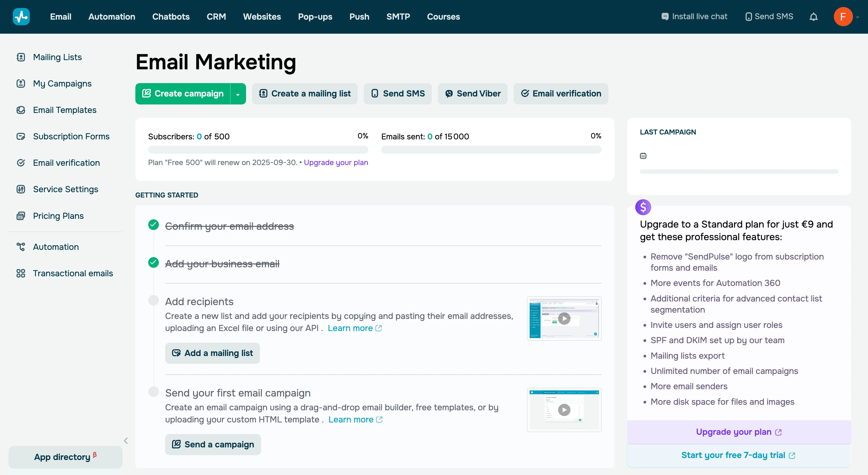The image size is (868, 475).
Task: Open Mailing Lists in the sidebar
Action: click(x=57, y=57)
